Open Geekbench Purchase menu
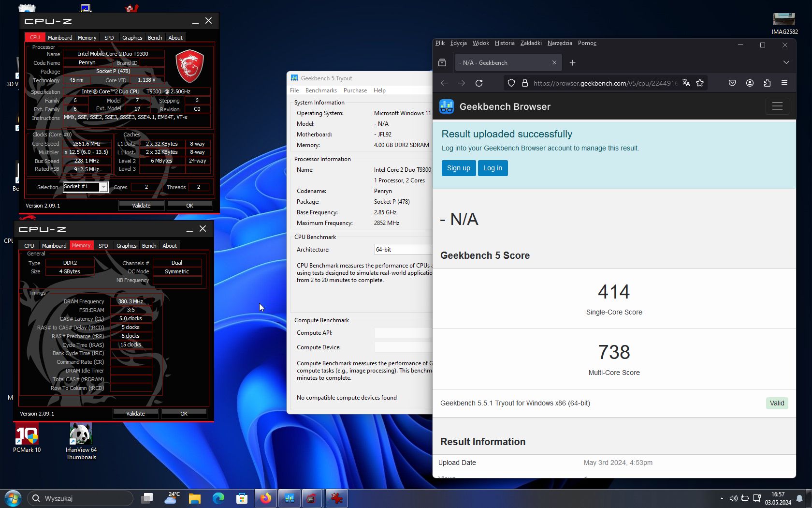812x508 pixels. [355, 90]
